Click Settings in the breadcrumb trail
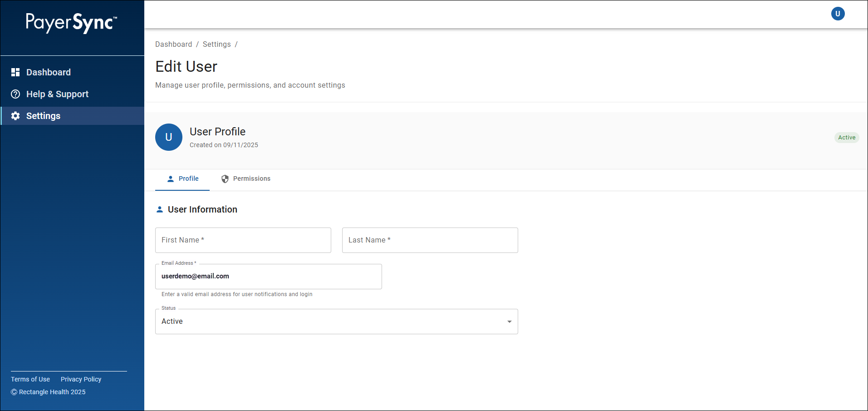Image resolution: width=868 pixels, height=411 pixels. point(216,44)
